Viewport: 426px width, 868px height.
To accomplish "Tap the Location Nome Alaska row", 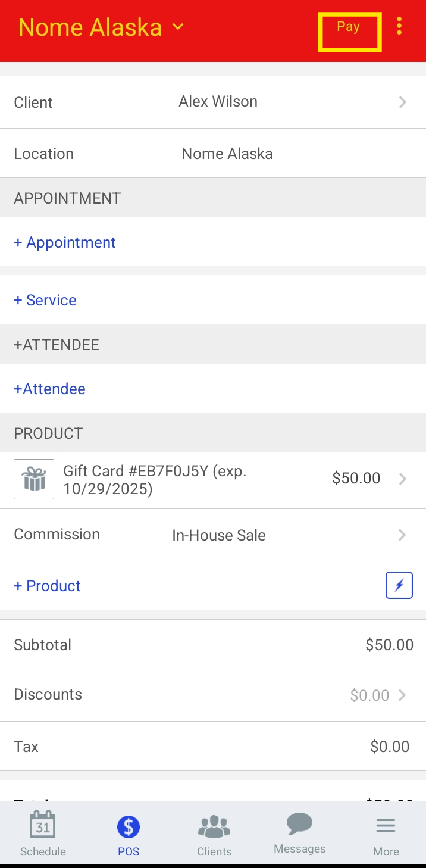I will [x=213, y=154].
